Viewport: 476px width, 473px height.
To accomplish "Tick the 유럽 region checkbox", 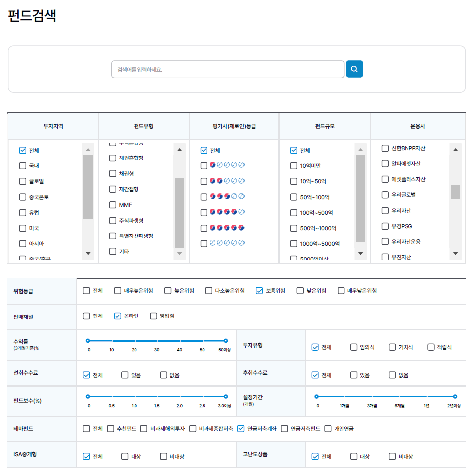I will 23,212.
